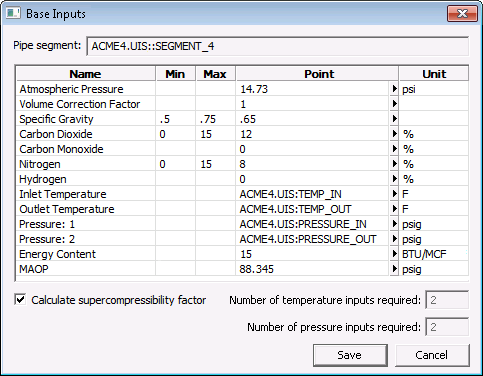483x376 pixels.
Task: Click the Unit column header
Action: 434,74
